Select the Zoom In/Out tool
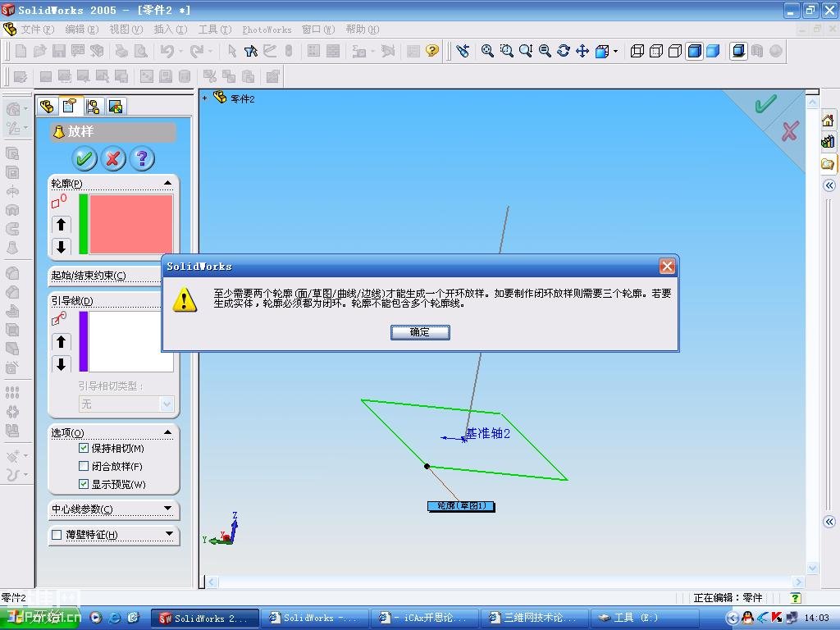The width and height of the screenshot is (840, 630). click(526, 51)
